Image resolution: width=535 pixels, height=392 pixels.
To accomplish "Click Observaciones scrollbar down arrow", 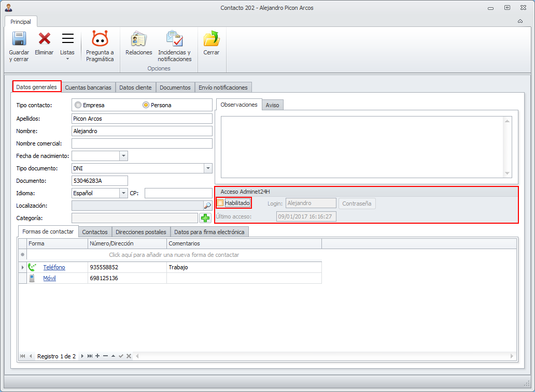I will pyautogui.click(x=508, y=173).
